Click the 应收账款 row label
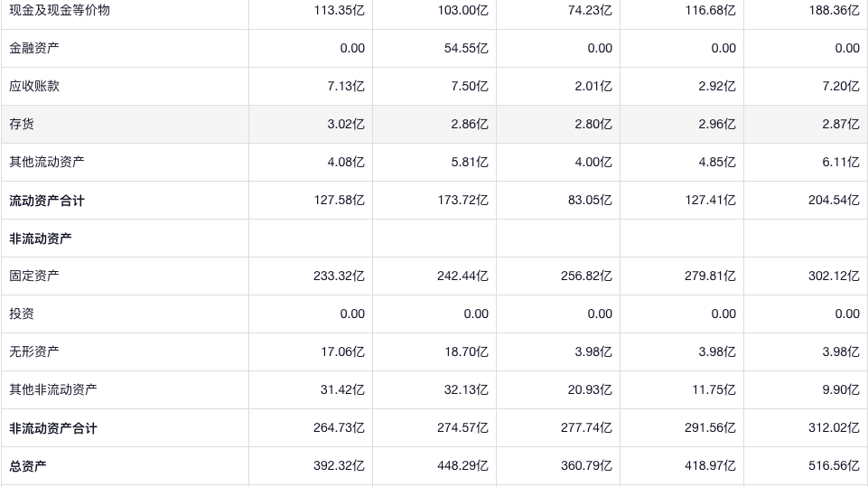 (x=34, y=87)
